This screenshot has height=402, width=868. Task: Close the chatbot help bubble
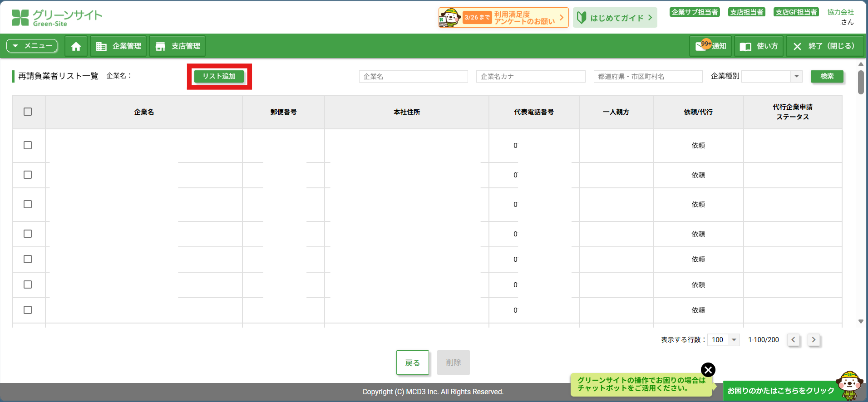(708, 370)
